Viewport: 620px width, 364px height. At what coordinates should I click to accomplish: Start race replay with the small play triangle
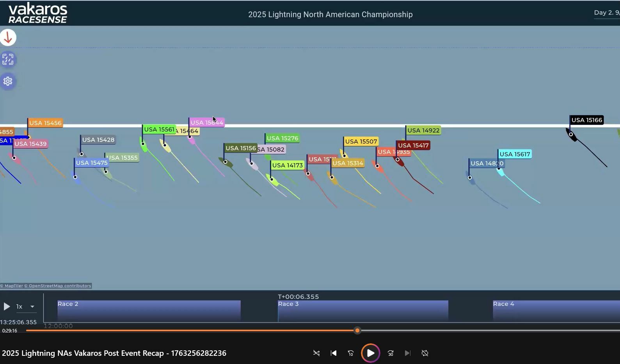point(7,307)
